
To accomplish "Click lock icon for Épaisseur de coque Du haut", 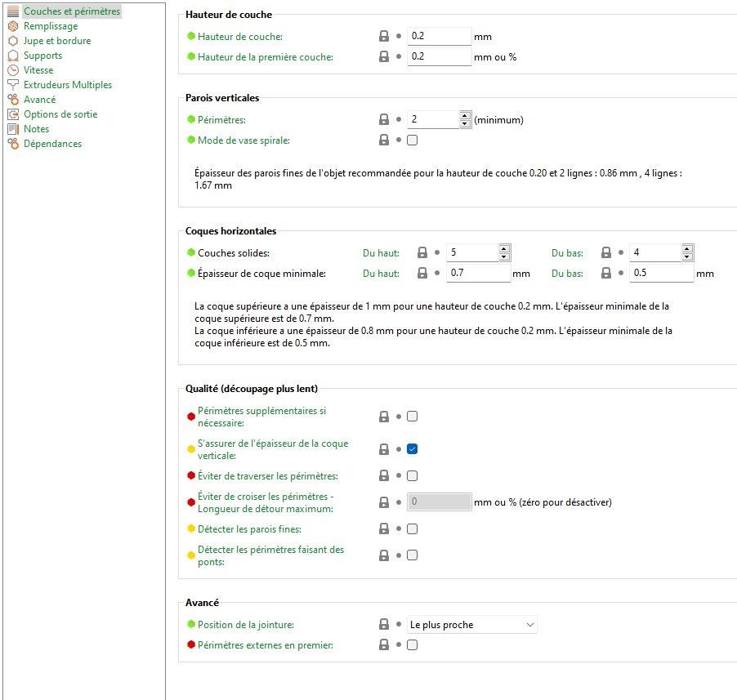I will (x=422, y=273).
